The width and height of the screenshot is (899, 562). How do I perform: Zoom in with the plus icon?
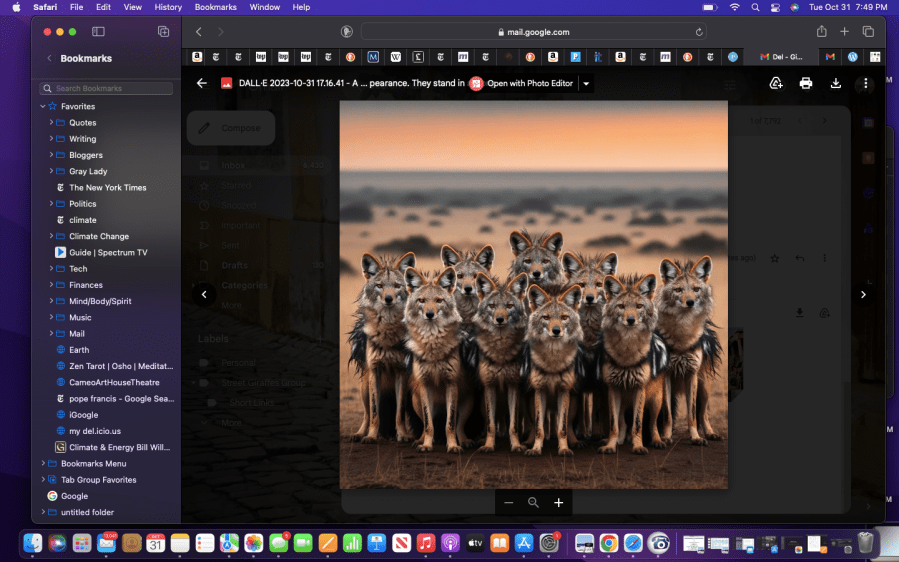(559, 503)
